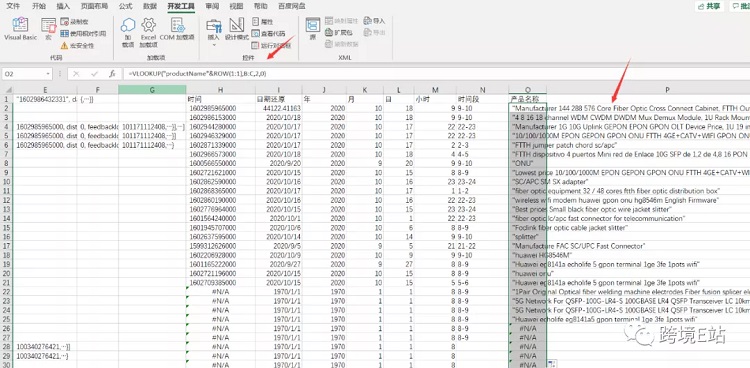Viewport: 750px width, 368px height.
Task: Click the 2020/9/27 date cell
Action: point(279,264)
